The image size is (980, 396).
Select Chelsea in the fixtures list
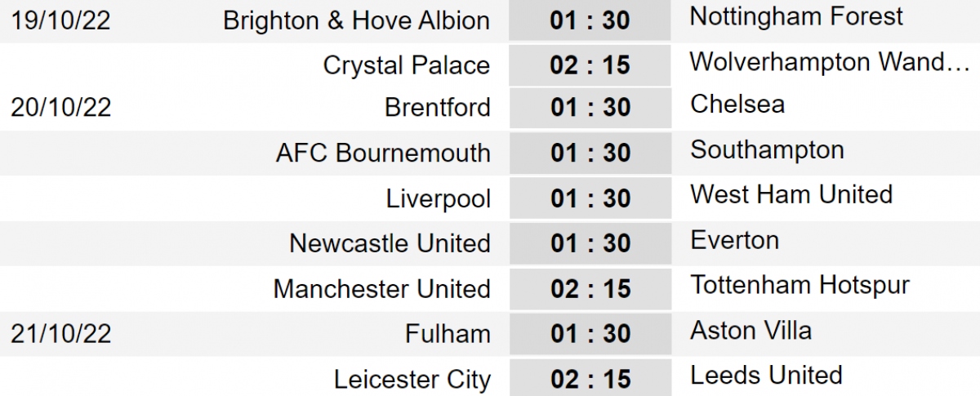(737, 104)
